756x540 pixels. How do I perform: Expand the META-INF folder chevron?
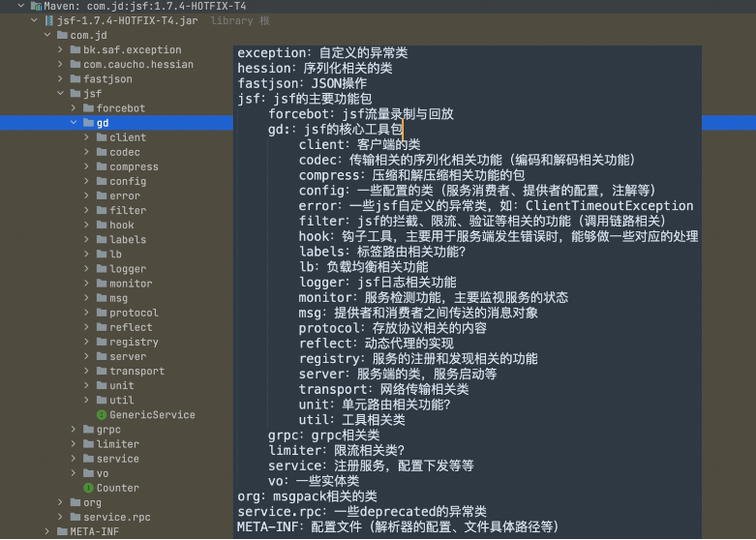[x=47, y=531]
